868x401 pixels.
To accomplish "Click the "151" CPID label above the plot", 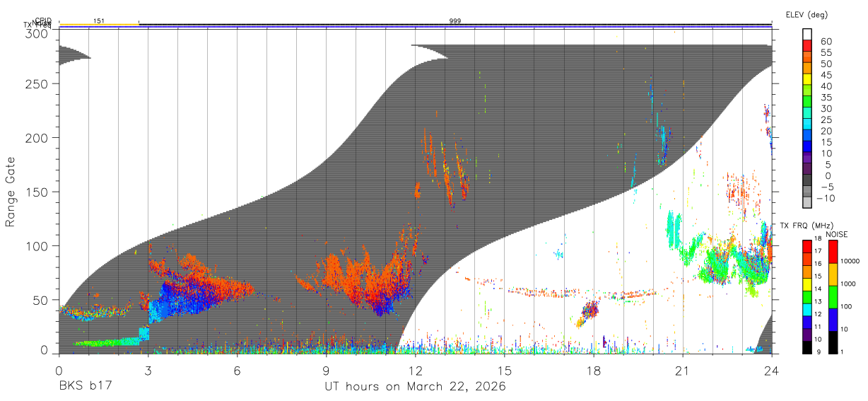I will 99,21.
